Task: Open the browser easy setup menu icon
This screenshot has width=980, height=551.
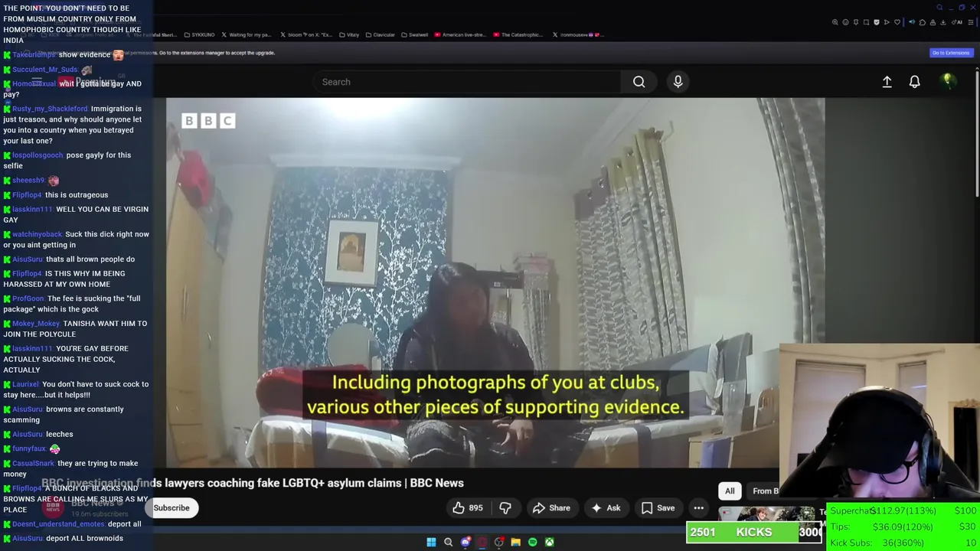Action: [x=970, y=22]
